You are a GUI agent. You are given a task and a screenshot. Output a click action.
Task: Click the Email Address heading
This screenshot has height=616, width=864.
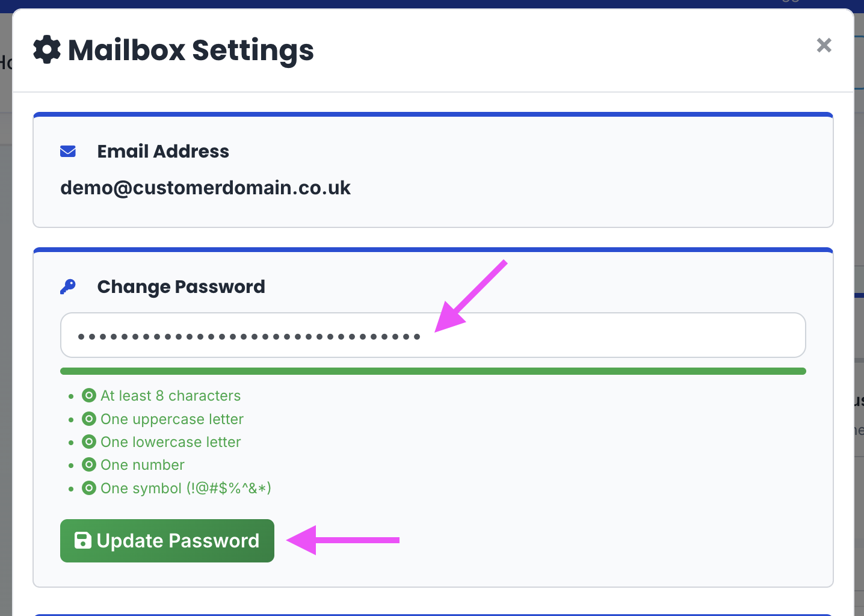pyautogui.click(x=163, y=151)
